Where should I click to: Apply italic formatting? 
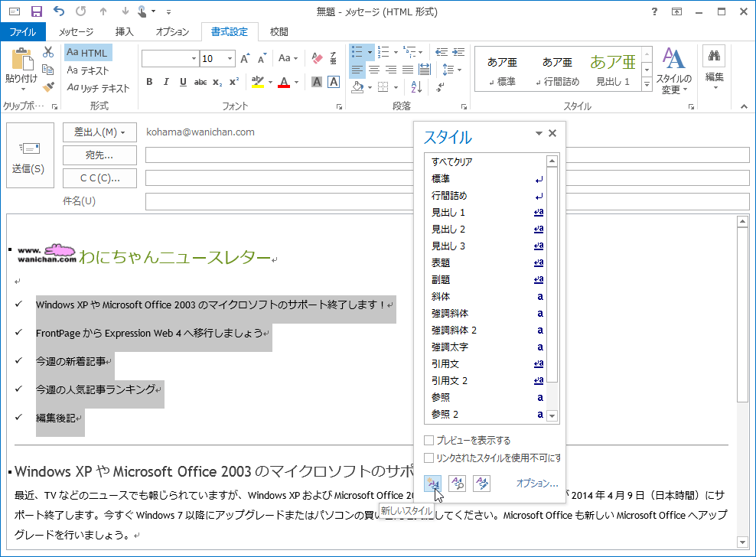click(166, 82)
